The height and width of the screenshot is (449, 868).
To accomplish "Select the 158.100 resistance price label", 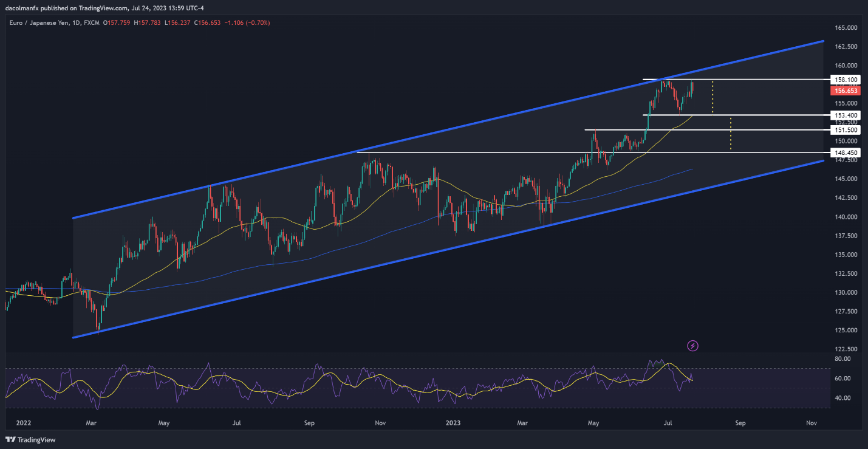I will click(845, 80).
